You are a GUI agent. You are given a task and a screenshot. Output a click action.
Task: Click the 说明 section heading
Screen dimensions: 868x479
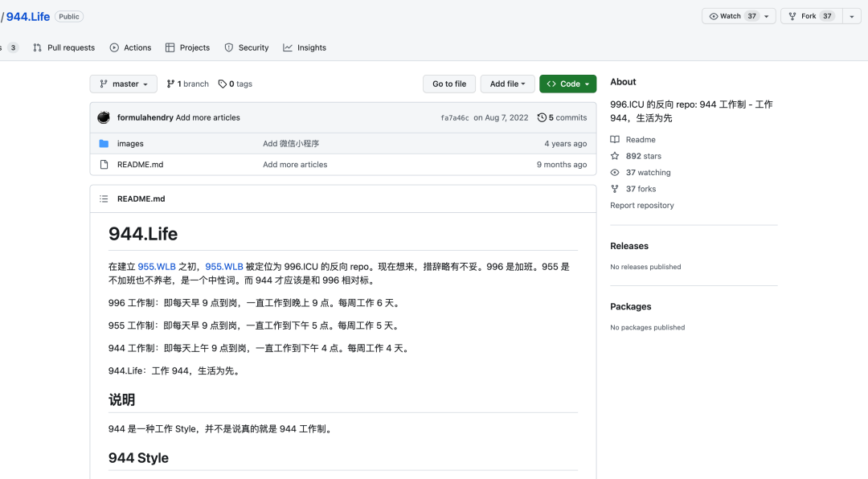tap(122, 399)
